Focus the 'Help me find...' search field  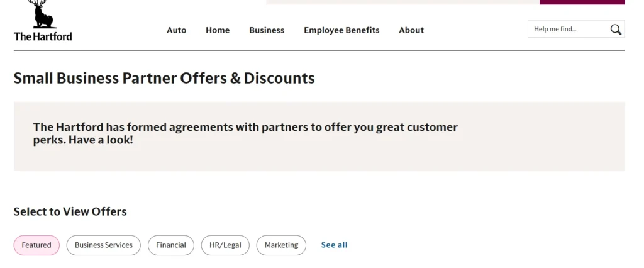[569, 29]
